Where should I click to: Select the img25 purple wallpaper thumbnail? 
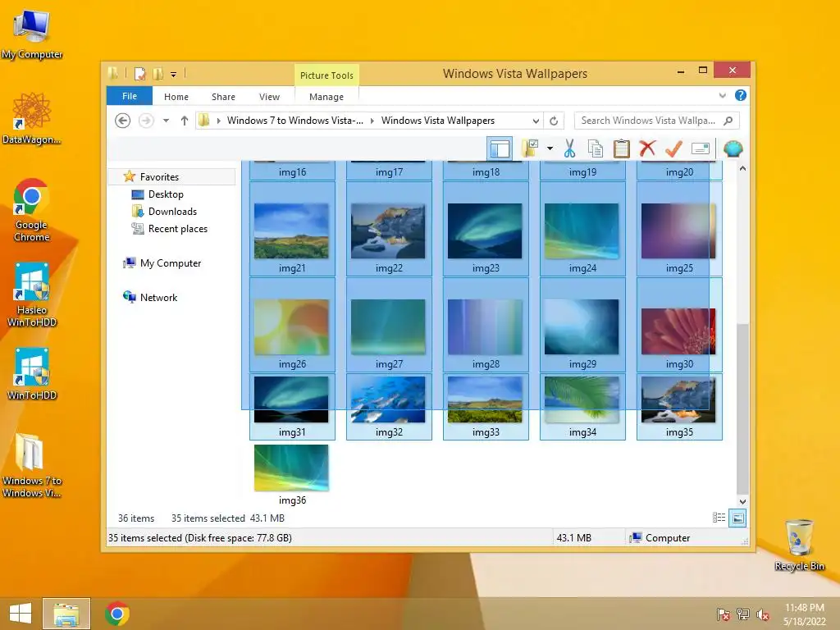[x=678, y=231]
